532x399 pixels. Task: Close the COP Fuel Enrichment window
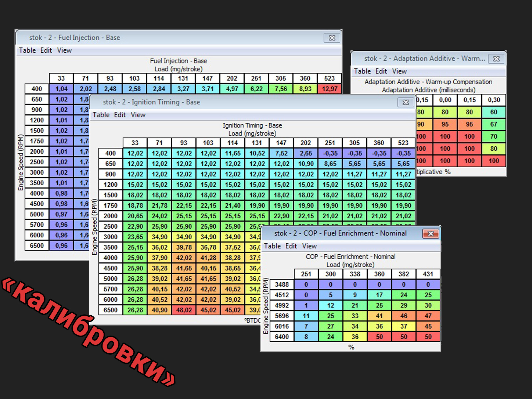431,234
